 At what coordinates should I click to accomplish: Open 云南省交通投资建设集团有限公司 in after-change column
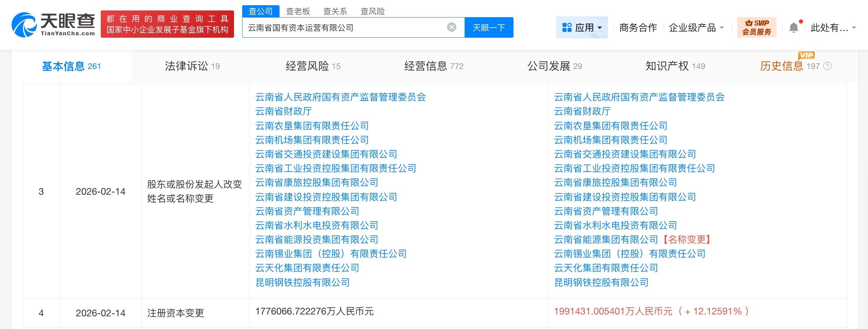coord(625,154)
